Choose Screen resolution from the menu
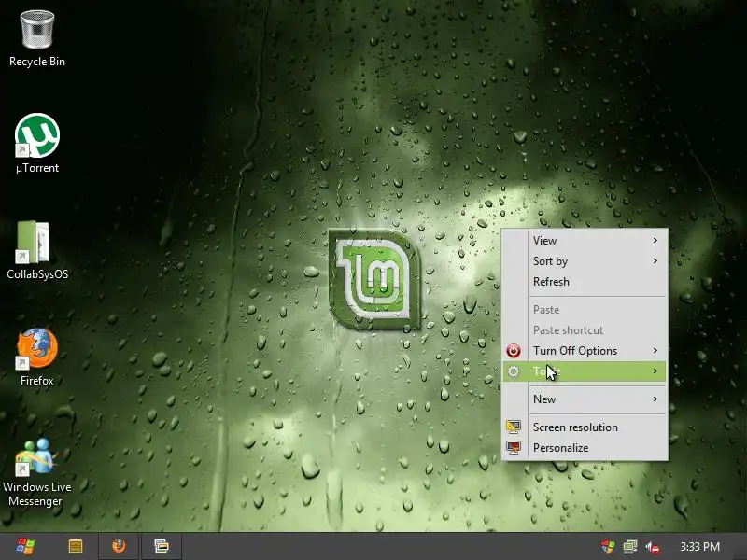This screenshot has height=560, width=747. pyautogui.click(x=585, y=427)
